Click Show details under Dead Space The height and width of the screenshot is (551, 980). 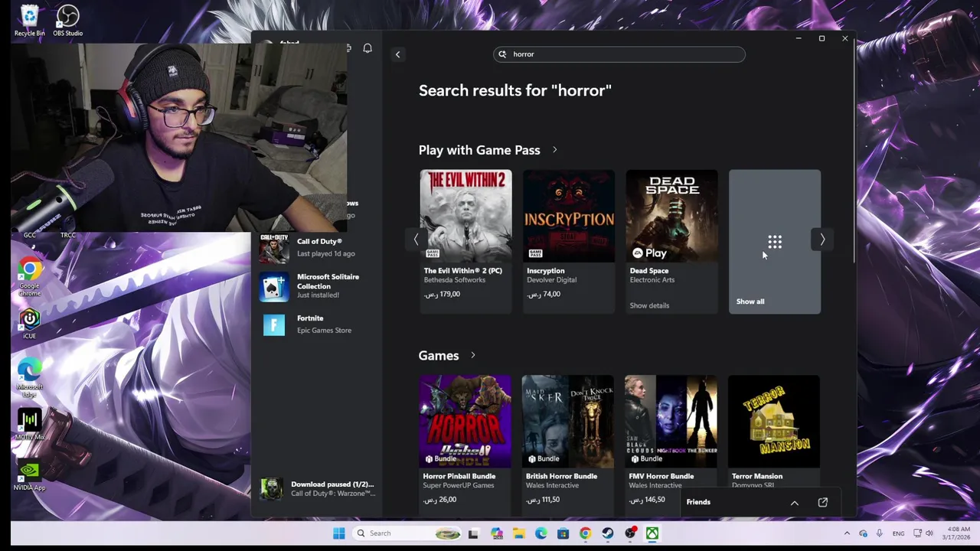pyautogui.click(x=649, y=305)
